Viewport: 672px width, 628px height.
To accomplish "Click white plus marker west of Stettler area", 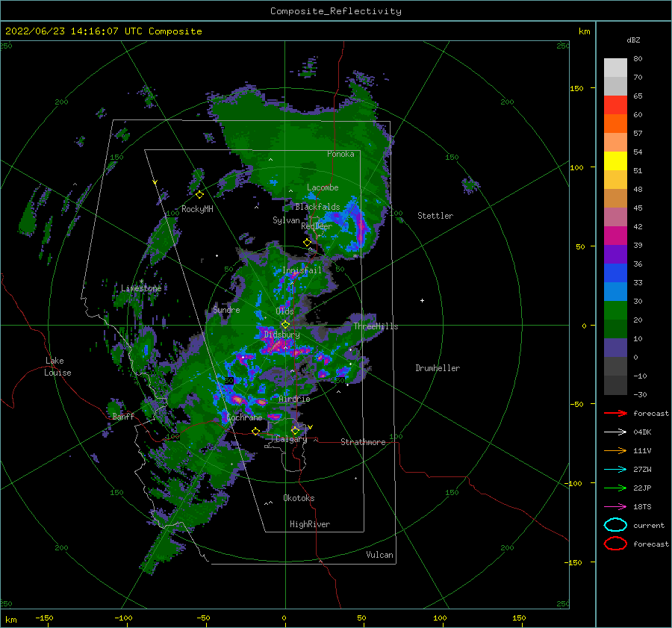I will click(x=422, y=300).
